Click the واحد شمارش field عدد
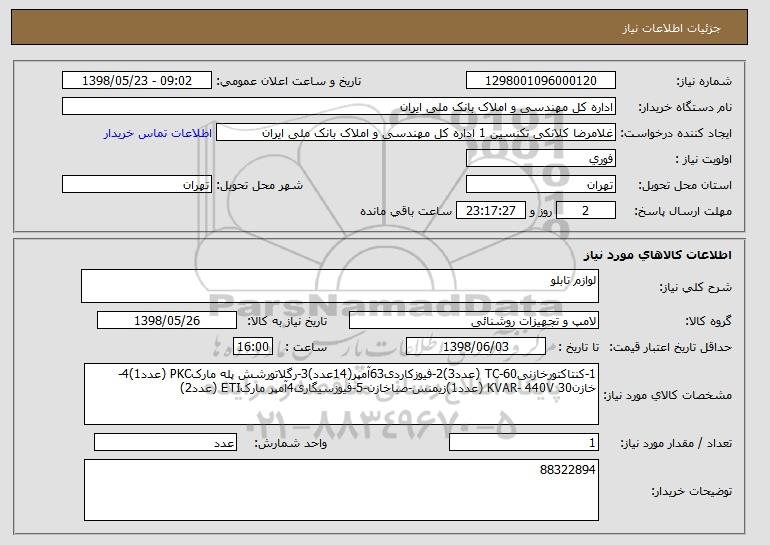 point(165,442)
